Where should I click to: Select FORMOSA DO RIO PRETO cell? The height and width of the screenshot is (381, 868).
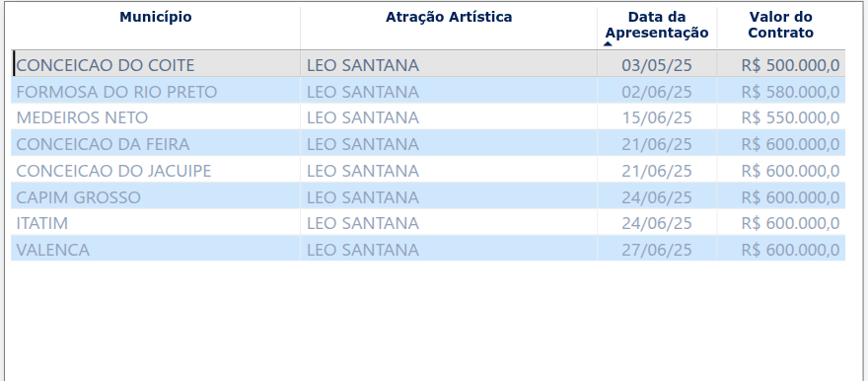[x=156, y=92]
